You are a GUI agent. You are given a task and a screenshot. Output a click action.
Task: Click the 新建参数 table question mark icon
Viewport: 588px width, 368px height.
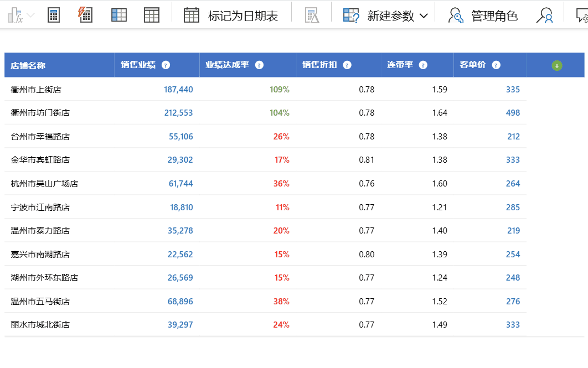[351, 15]
